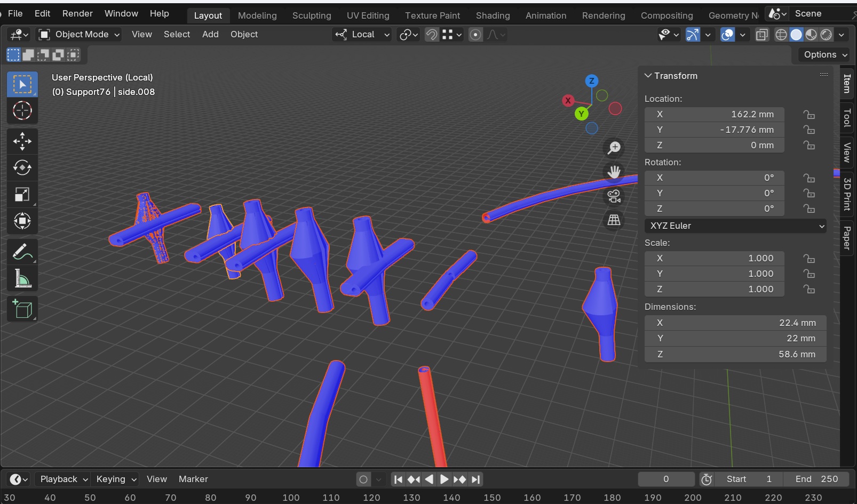This screenshot has height=504, width=857.
Task: Select the Transform tool
Action: 22,221
